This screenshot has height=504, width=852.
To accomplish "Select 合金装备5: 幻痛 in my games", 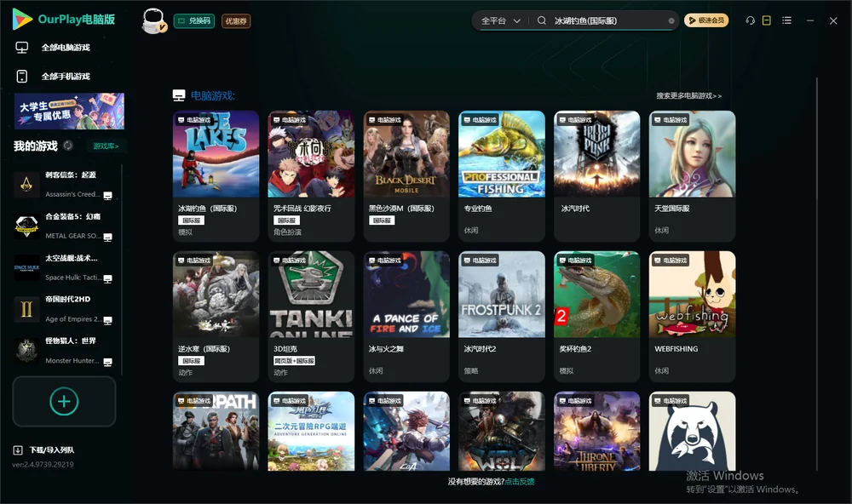I will [x=66, y=226].
